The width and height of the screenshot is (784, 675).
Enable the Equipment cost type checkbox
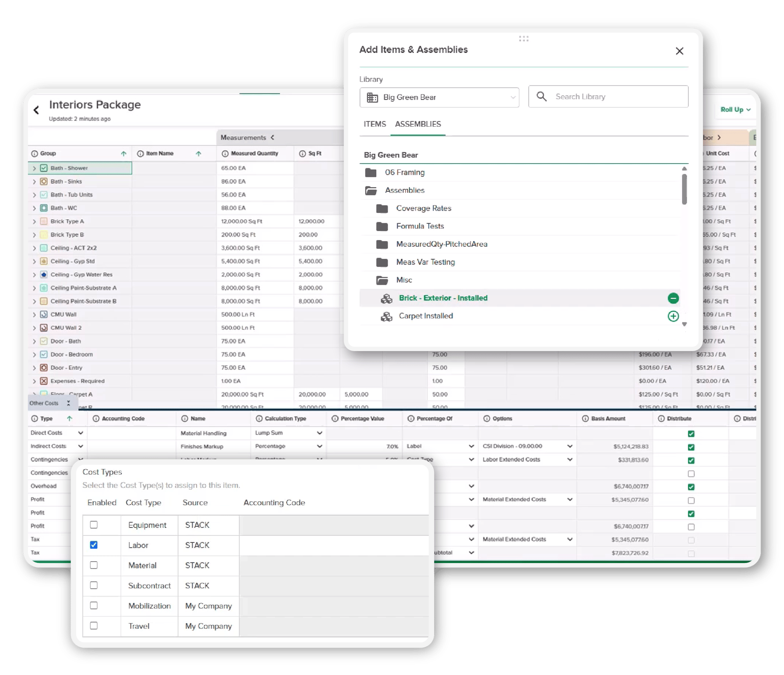[93, 525]
